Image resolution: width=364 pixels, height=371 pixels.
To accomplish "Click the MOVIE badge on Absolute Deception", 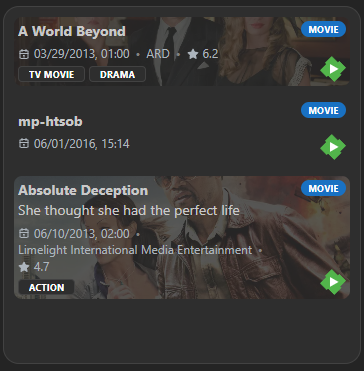I will (323, 188).
